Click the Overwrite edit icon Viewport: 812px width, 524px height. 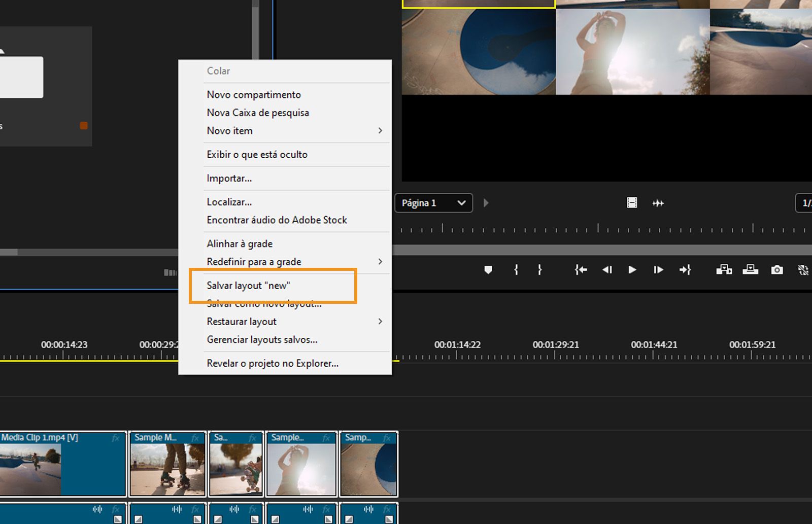point(751,270)
